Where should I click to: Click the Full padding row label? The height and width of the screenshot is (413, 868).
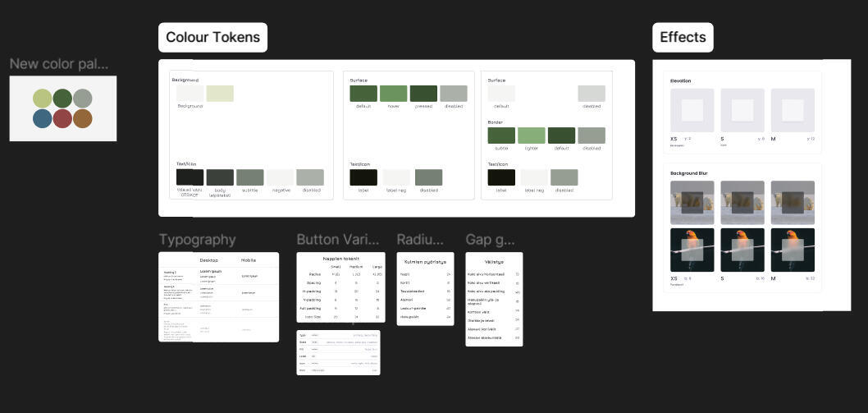(x=311, y=308)
